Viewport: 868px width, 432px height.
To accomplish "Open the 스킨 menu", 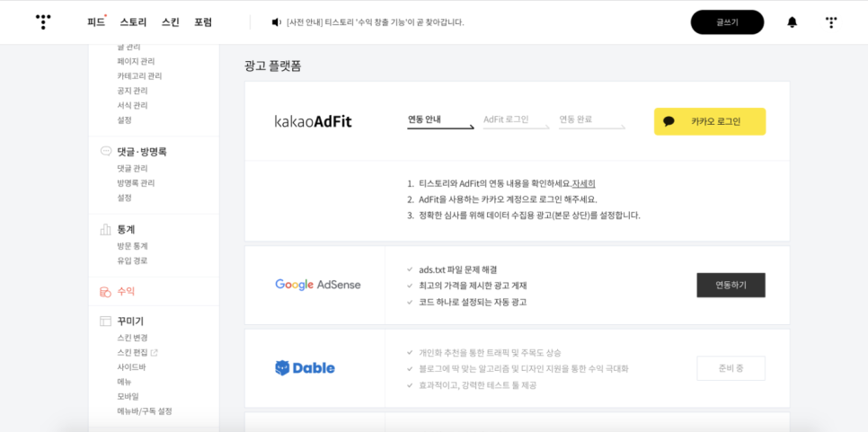I will tap(171, 22).
